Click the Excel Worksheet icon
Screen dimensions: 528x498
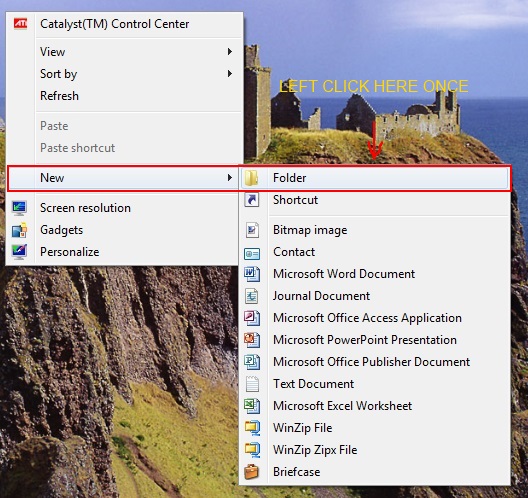pyautogui.click(x=252, y=406)
